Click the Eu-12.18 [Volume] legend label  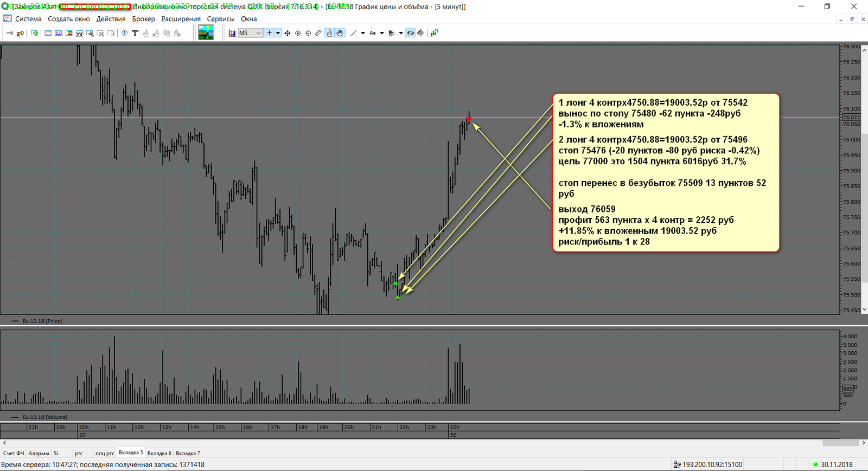(x=44, y=417)
